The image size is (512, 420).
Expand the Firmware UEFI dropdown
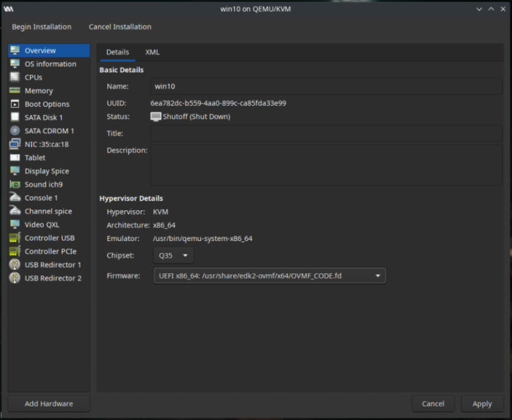coord(270,276)
